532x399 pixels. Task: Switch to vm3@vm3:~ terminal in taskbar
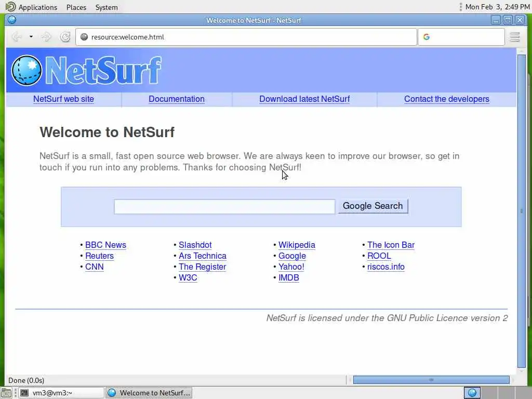click(61, 393)
